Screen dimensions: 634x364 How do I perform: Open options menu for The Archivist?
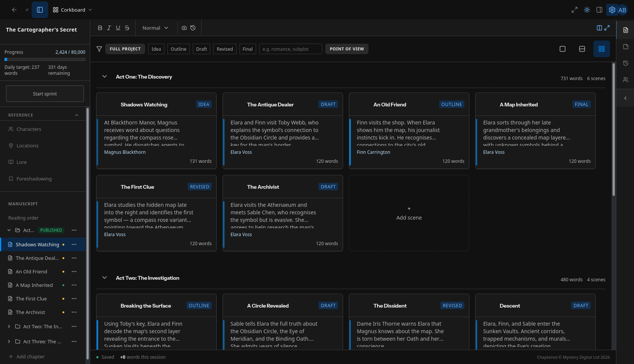point(74,312)
